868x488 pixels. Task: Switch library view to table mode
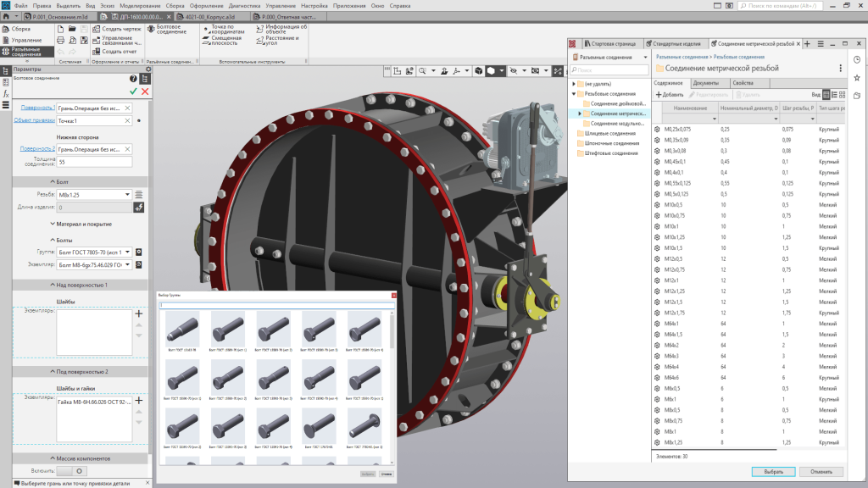(x=826, y=95)
